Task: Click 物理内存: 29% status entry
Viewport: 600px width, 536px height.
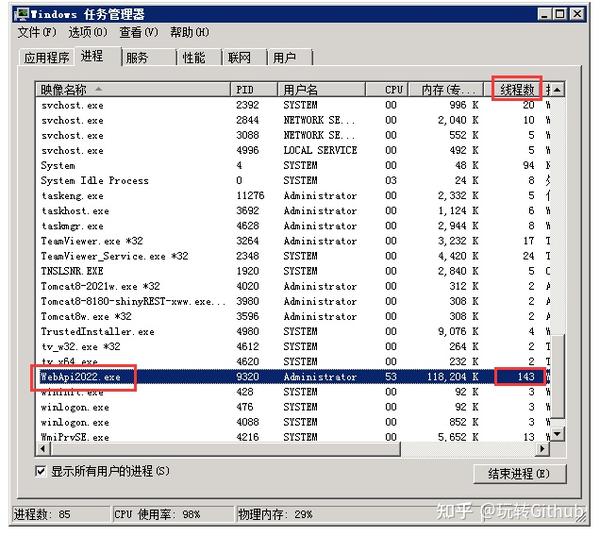Action: [x=275, y=514]
